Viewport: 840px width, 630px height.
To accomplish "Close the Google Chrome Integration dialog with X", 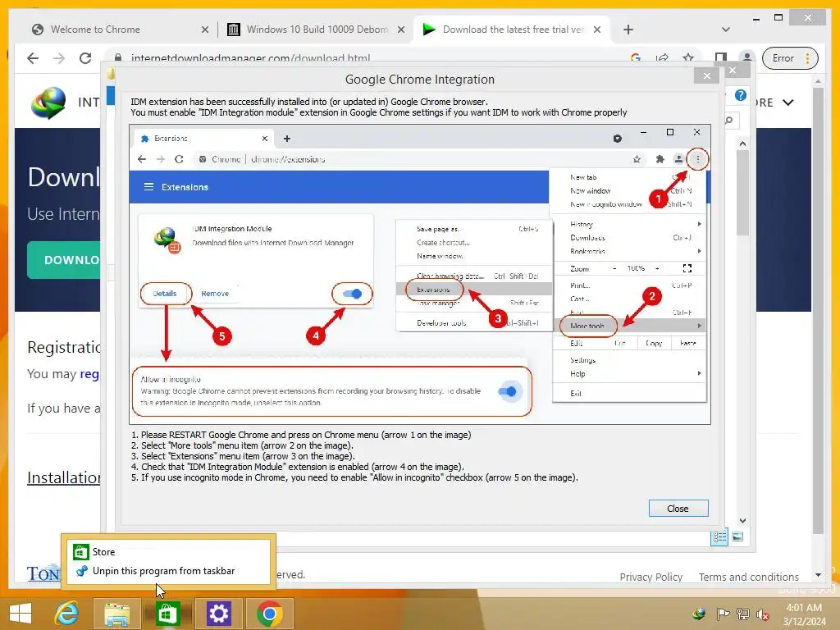I will point(706,76).
